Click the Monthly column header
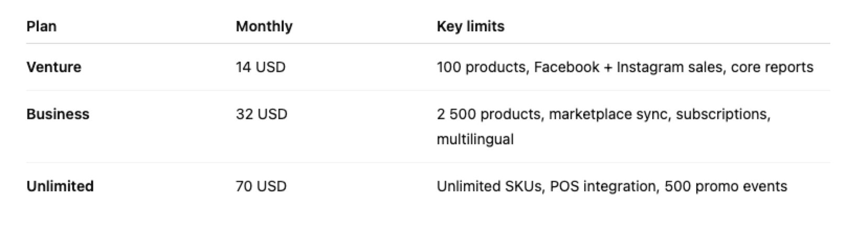Image resolution: width=868 pixels, height=230 pixels. tap(264, 26)
